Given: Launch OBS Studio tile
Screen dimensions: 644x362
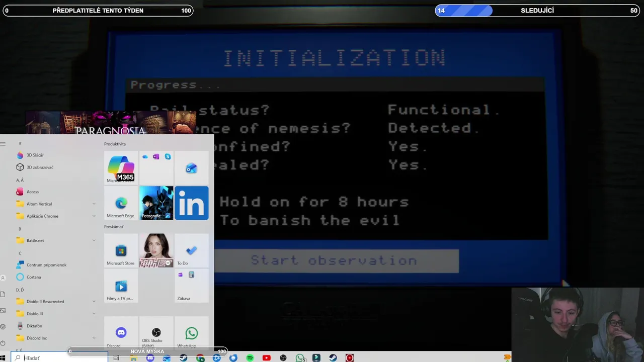Looking at the screenshot, I should coord(156,333).
